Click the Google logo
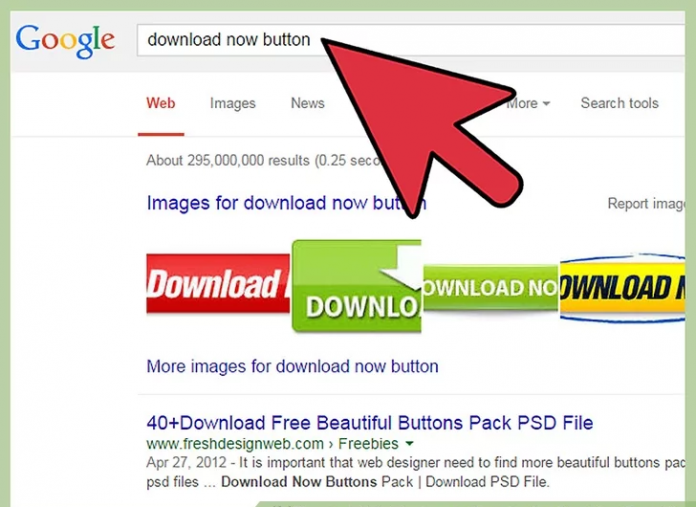 click(65, 40)
